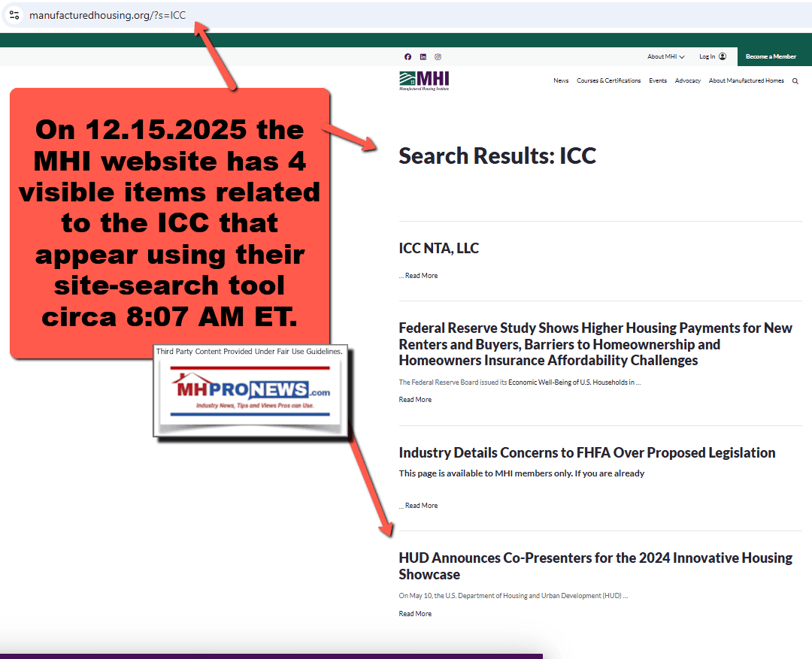Open About Manufactured Homes menu

point(746,81)
